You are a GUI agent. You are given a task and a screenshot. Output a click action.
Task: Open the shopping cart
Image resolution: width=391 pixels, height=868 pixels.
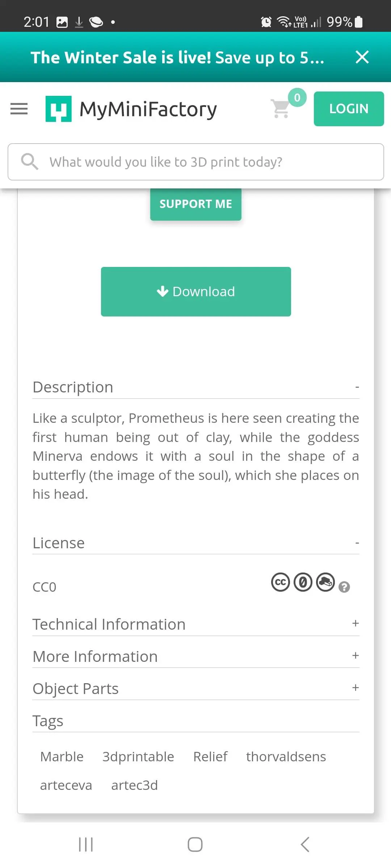[281, 109]
